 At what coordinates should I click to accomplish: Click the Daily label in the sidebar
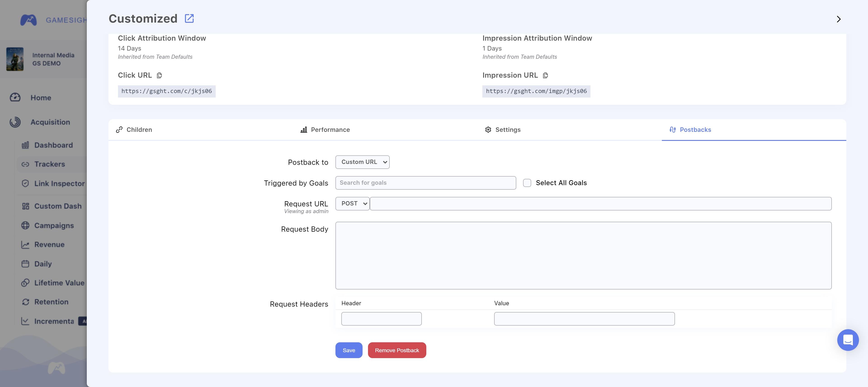point(43,264)
